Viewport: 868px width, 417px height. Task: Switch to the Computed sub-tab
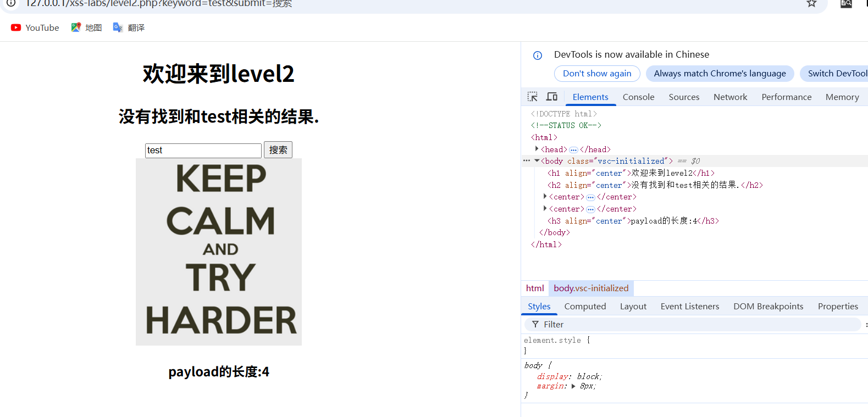click(x=585, y=307)
